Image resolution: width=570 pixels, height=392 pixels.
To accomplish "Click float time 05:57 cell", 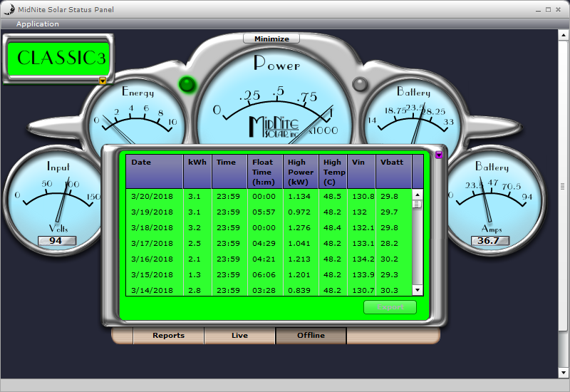I will (x=264, y=212).
